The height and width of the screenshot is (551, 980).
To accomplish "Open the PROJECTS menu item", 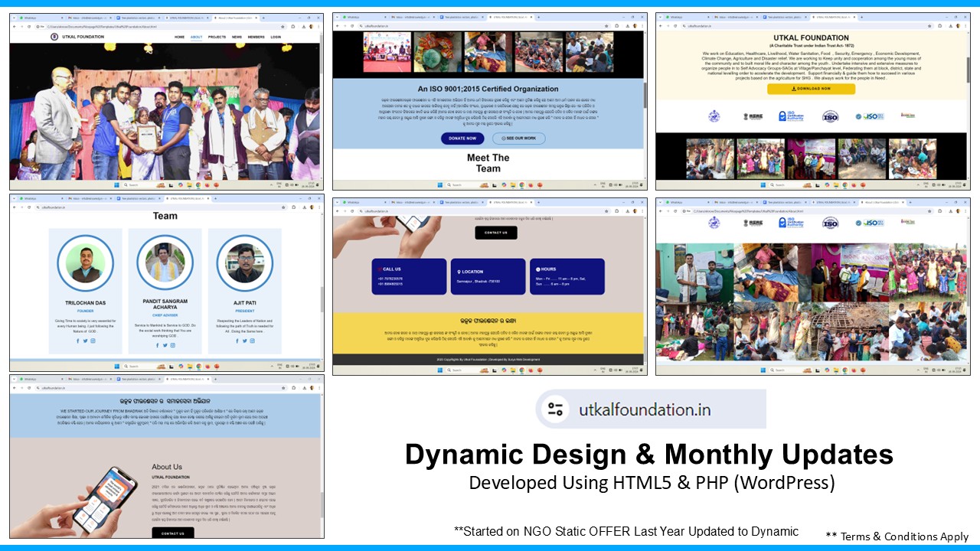I will [x=217, y=37].
